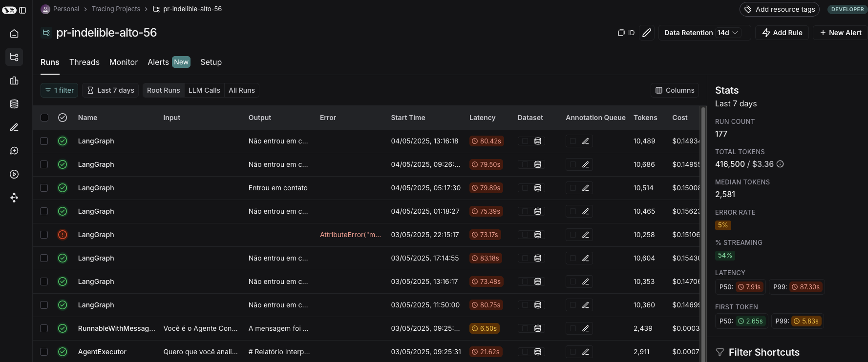This screenshot has width=868, height=362.
Task: Open the Alerts tab
Action: [169, 62]
